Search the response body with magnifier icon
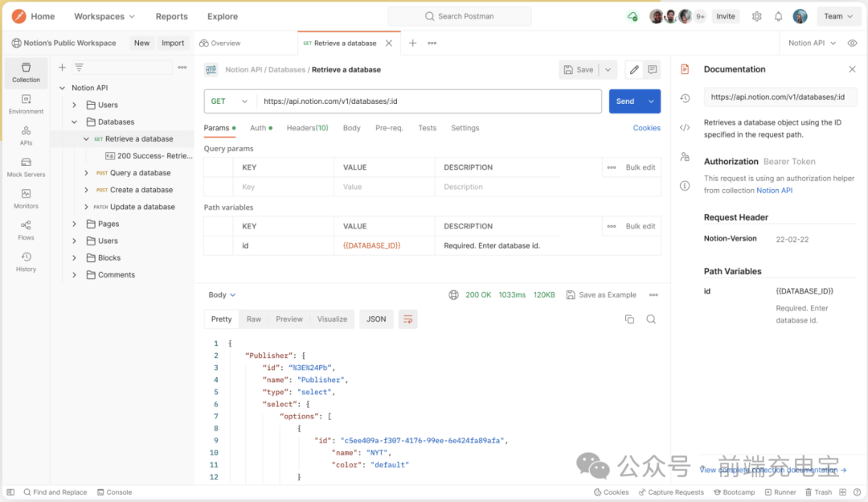 (x=651, y=319)
